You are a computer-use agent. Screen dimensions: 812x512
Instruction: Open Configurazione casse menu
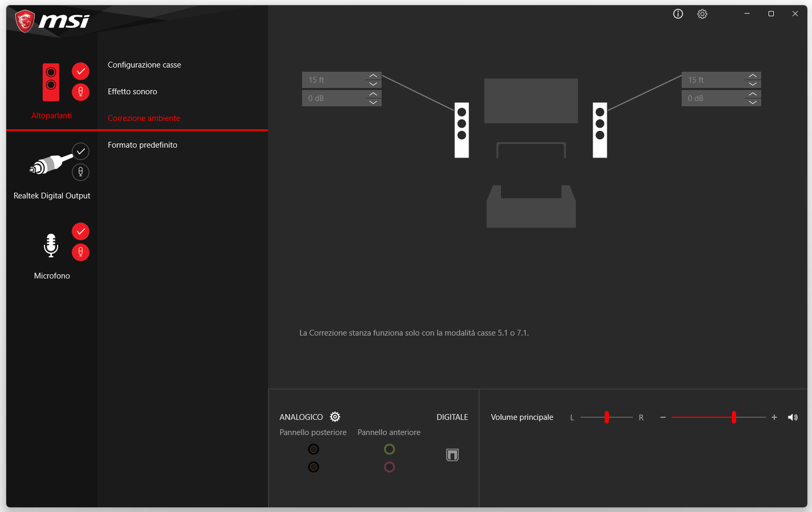(144, 65)
